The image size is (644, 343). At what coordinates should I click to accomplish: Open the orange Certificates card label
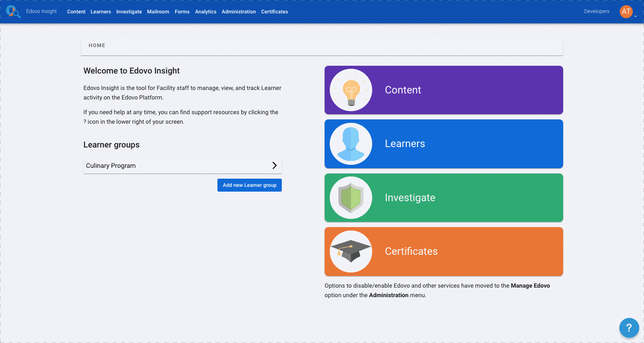tap(411, 251)
